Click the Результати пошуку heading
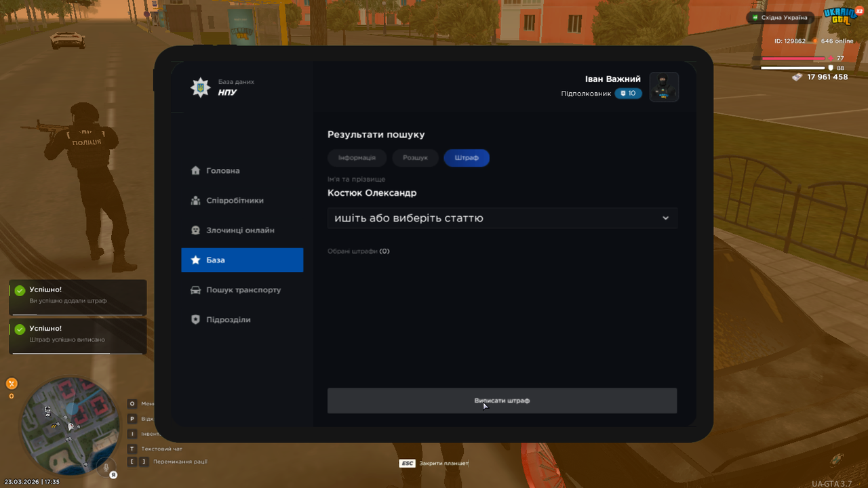The image size is (868, 488). (376, 135)
